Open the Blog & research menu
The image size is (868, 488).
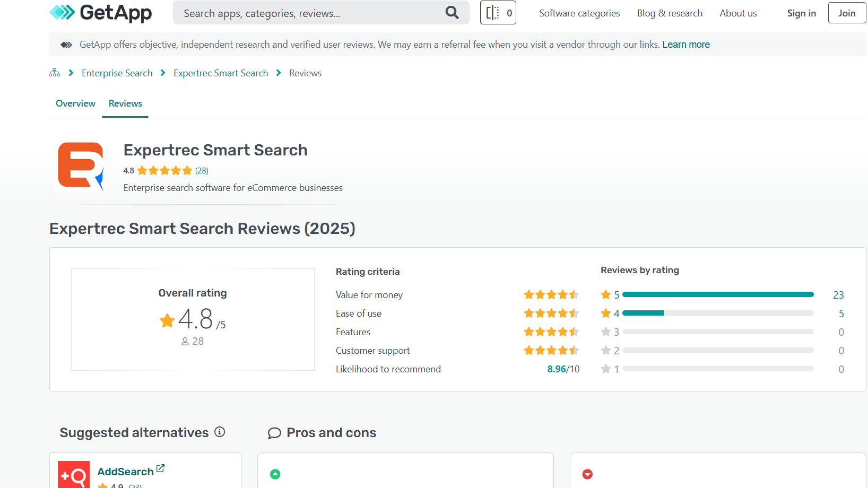(670, 13)
